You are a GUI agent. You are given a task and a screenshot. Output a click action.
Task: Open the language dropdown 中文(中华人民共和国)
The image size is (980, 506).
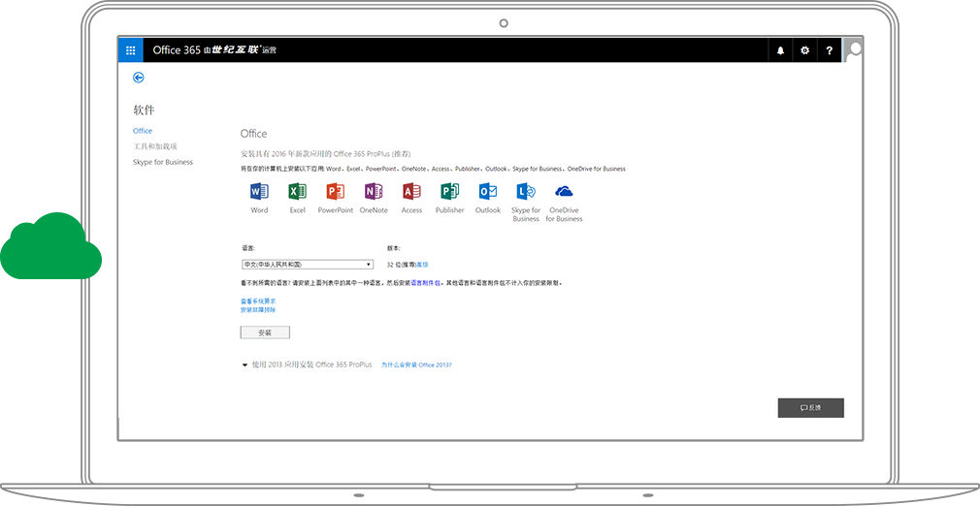(x=307, y=264)
